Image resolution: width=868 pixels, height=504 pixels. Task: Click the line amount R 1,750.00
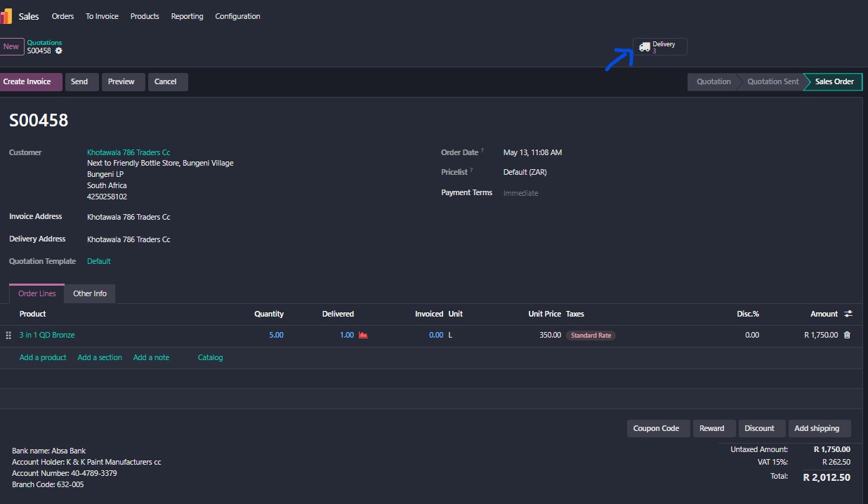tap(821, 335)
